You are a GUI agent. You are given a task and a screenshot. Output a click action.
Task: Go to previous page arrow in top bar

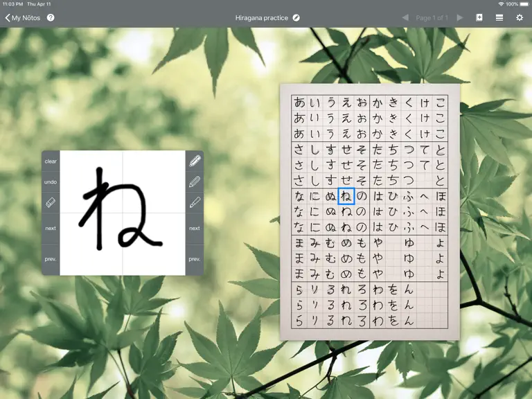click(x=405, y=17)
